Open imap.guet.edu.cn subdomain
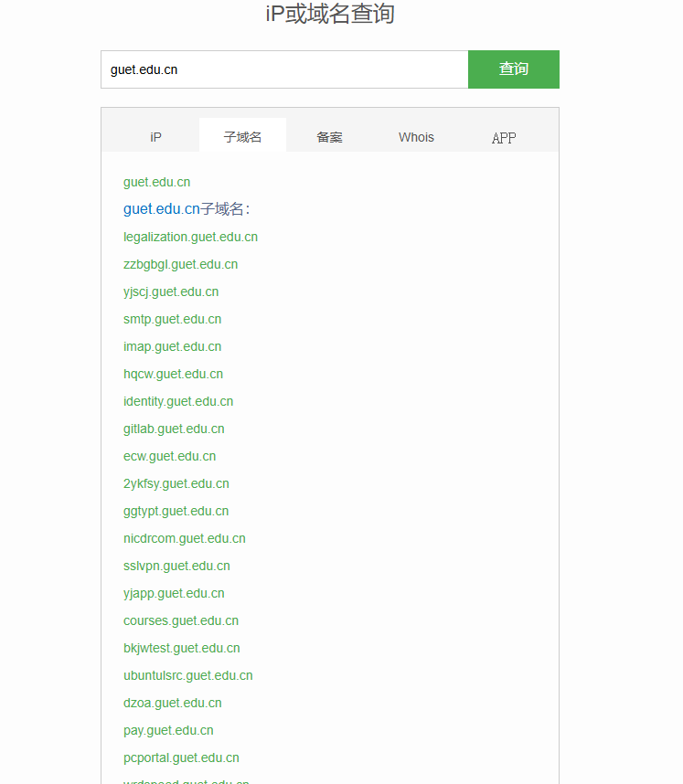 [172, 346]
